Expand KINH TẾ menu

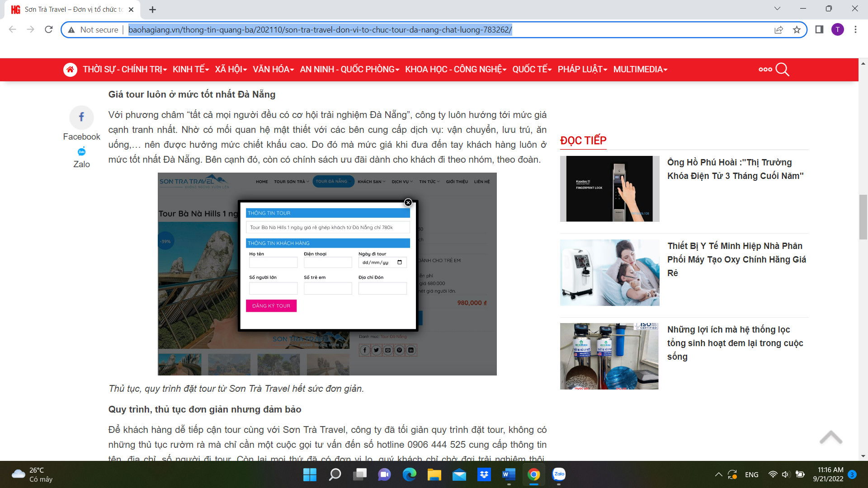point(191,70)
